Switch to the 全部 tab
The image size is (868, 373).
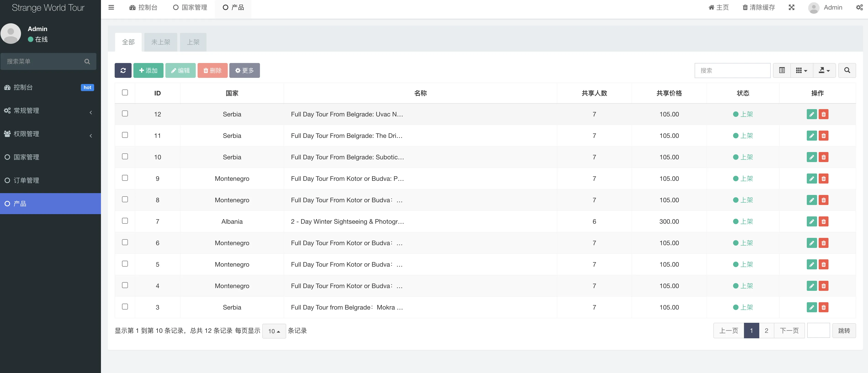(128, 42)
